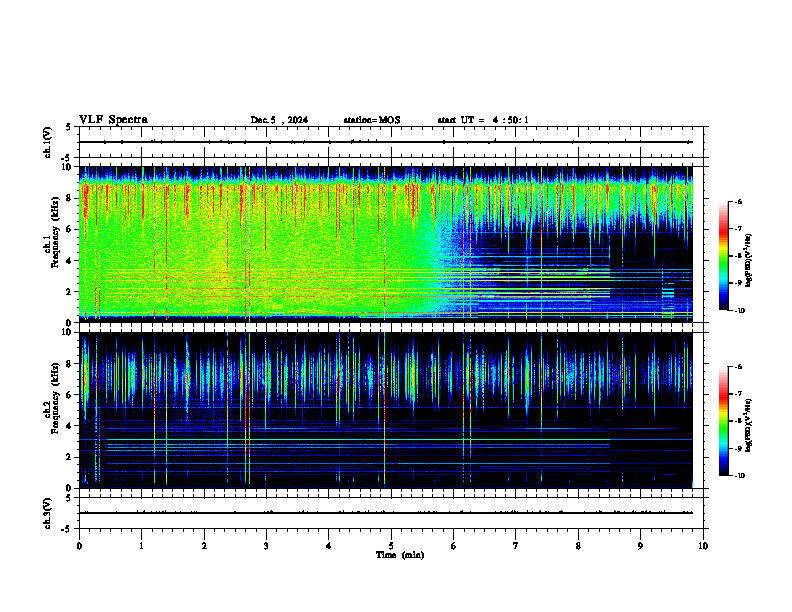The width and height of the screenshot is (792, 612).
Task: Click the "4" tick on ch.1 frequency axis
Action: coord(70,261)
